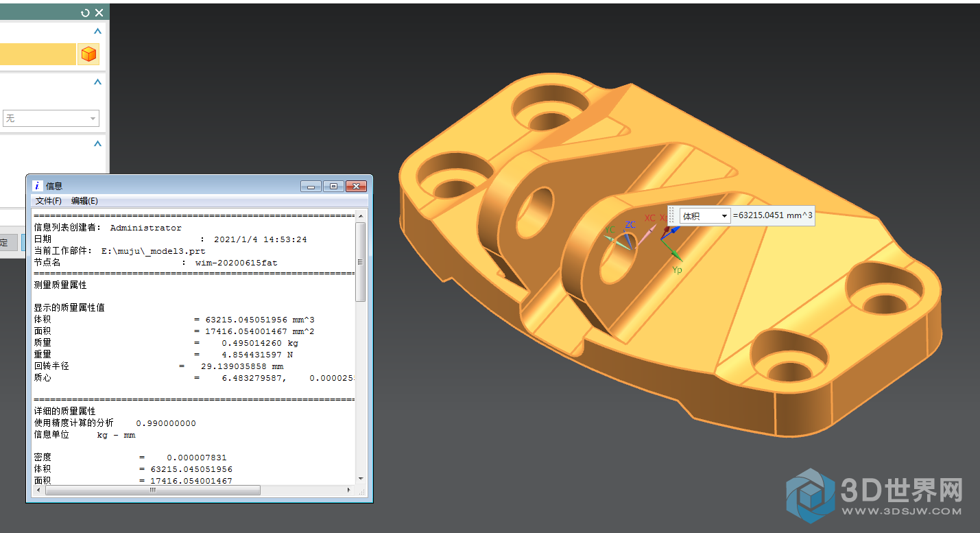Click the yellow highlighted object selection field

(38, 54)
